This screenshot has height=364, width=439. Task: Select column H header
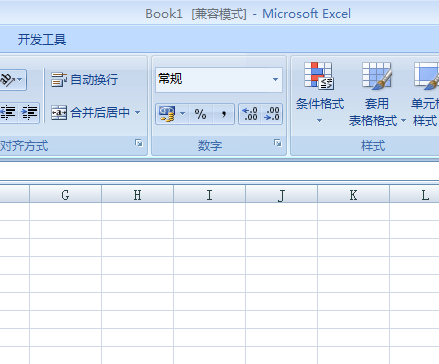(x=137, y=194)
